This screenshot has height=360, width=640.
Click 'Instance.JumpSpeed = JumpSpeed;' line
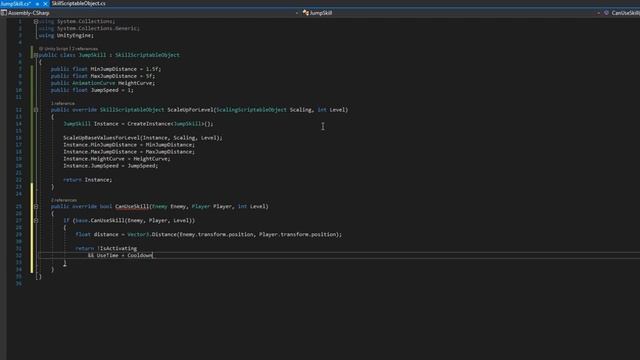click(x=111, y=166)
